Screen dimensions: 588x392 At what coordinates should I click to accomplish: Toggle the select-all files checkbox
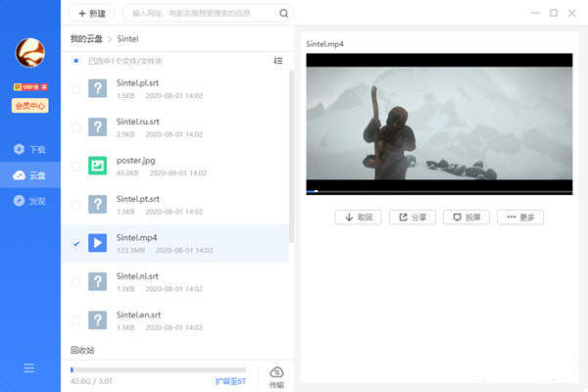tap(76, 61)
